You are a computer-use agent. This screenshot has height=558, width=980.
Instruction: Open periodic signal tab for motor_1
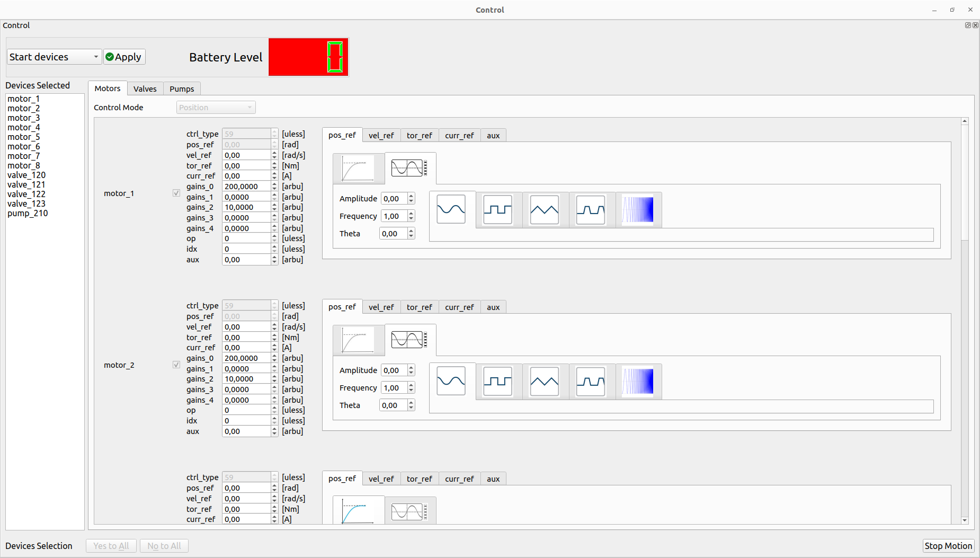(x=410, y=168)
